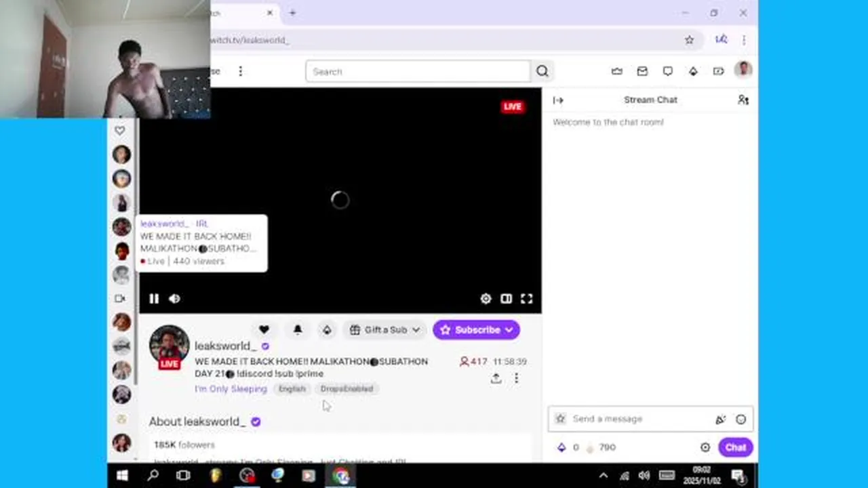This screenshot has height=488, width=868.
Task: Click the leaksworld_ channel name
Action: [x=225, y=346]
